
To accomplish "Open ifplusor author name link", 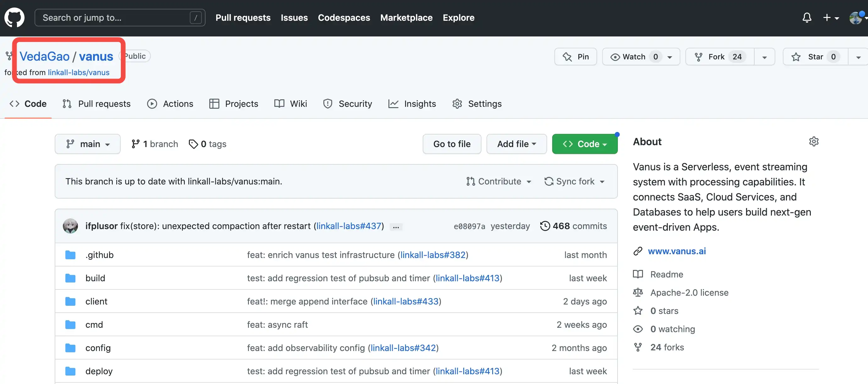I will [102, 226].
